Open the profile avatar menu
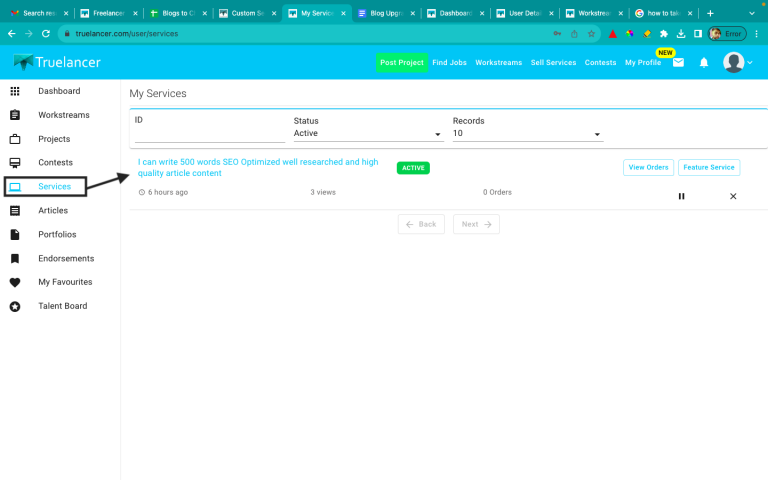768x480 pixels. [737, 62]
